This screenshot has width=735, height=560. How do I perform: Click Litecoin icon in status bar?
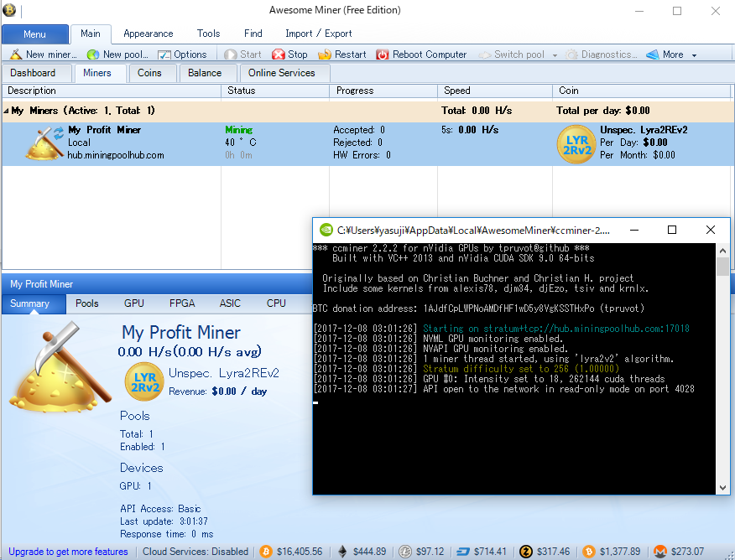[405, 552]
